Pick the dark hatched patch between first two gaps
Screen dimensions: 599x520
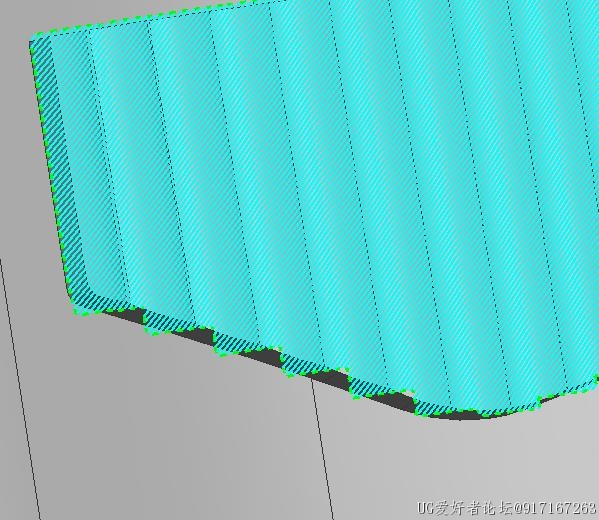click(167, 321)
